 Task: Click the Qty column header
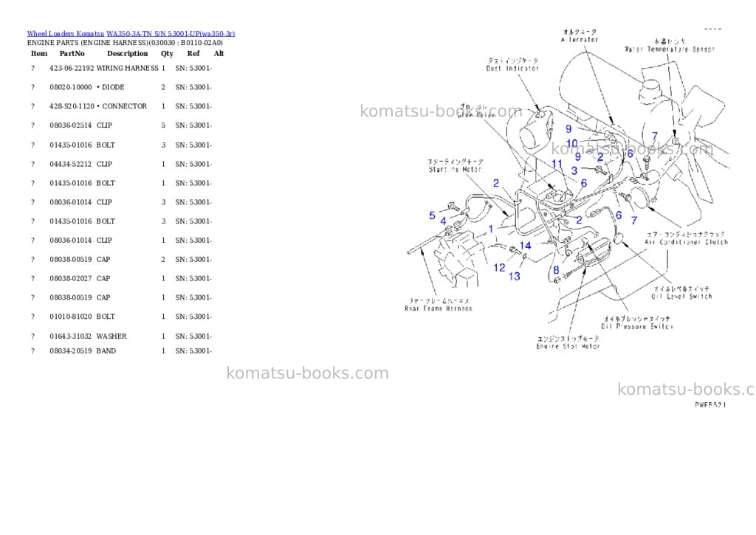click(x=167, y=53)
